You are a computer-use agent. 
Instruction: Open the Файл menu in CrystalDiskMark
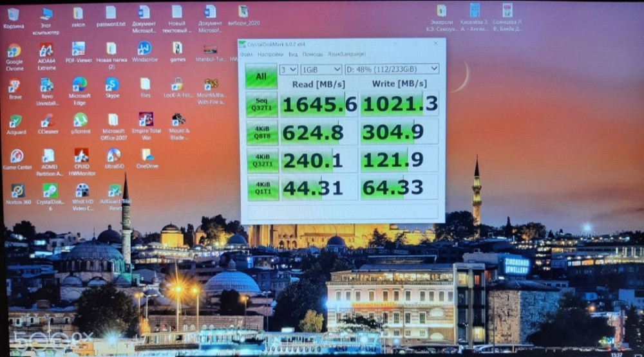247,55
